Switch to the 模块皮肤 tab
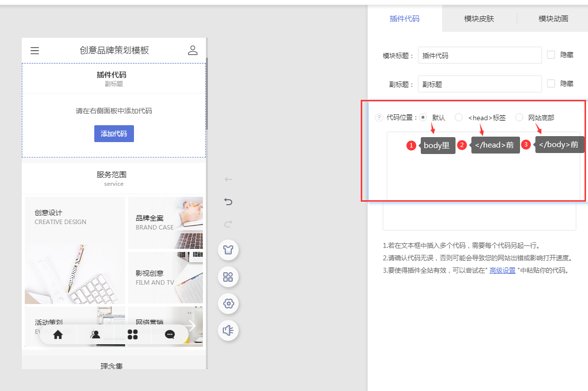This screenshot has width=588, height=391. click(479, 19)
